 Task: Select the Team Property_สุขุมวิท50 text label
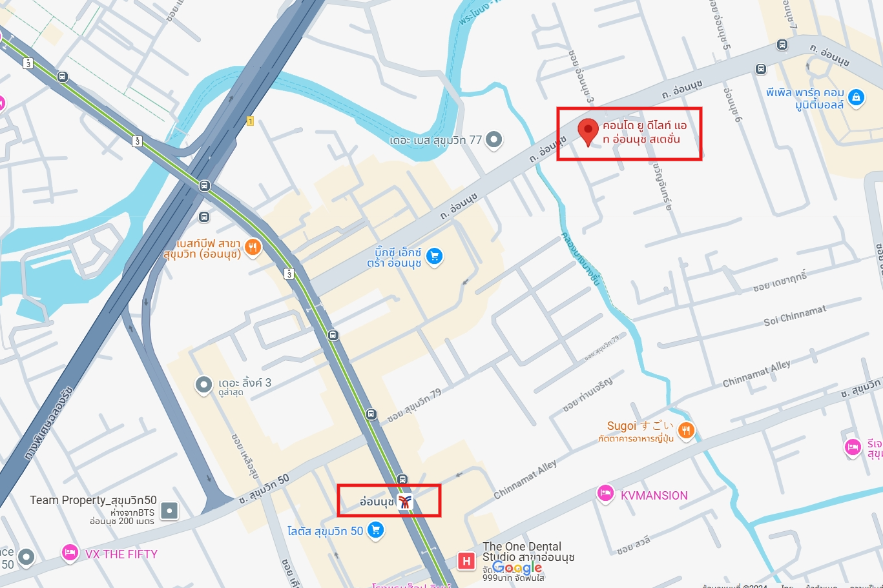(93, 500)
